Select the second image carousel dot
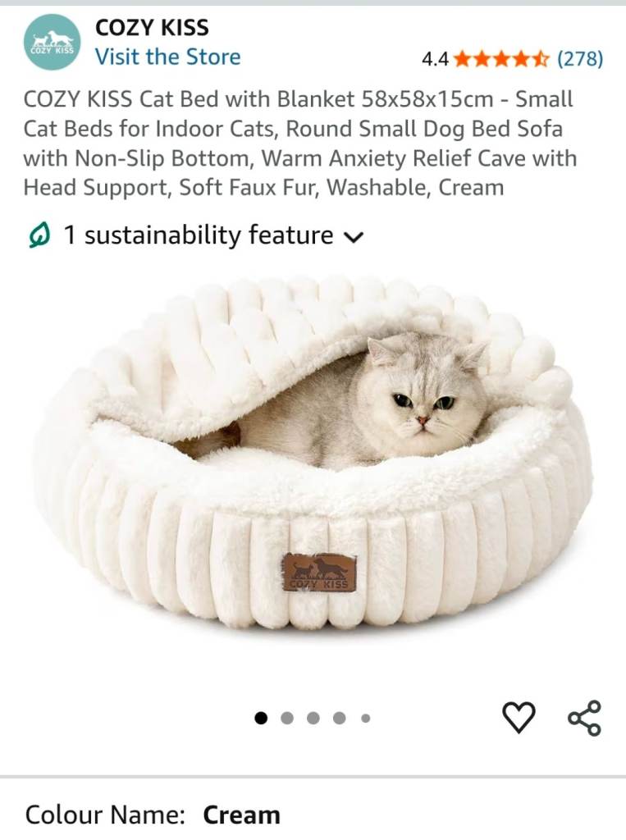Screen dimensions: 626x840 click(286, 718)
